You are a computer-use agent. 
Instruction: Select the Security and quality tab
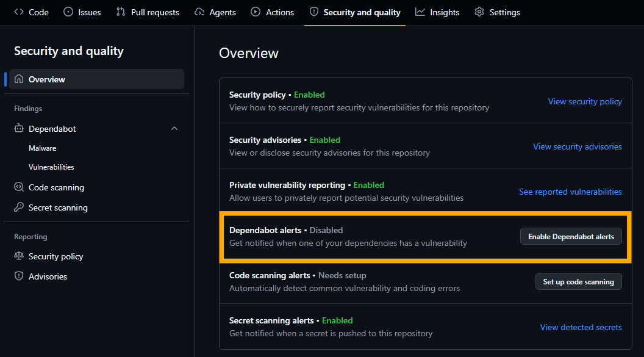point(355,12)
